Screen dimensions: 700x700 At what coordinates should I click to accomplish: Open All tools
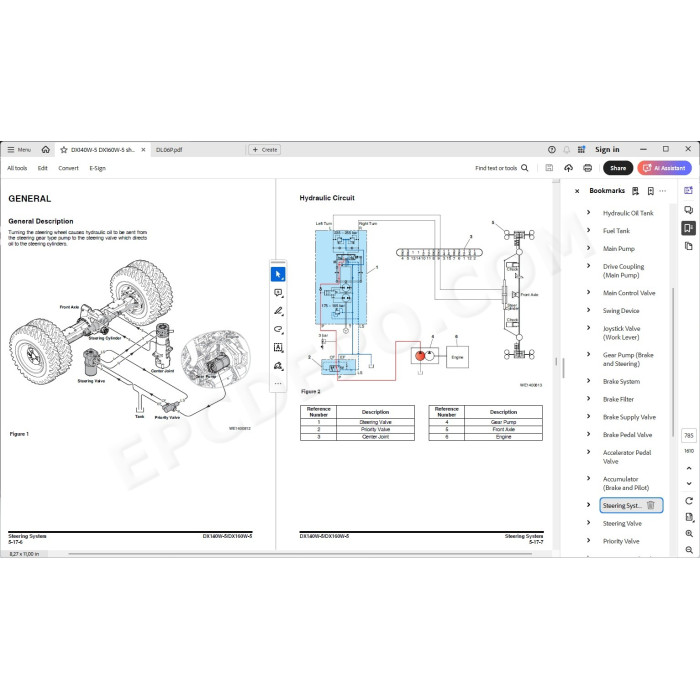click(17, 168)
